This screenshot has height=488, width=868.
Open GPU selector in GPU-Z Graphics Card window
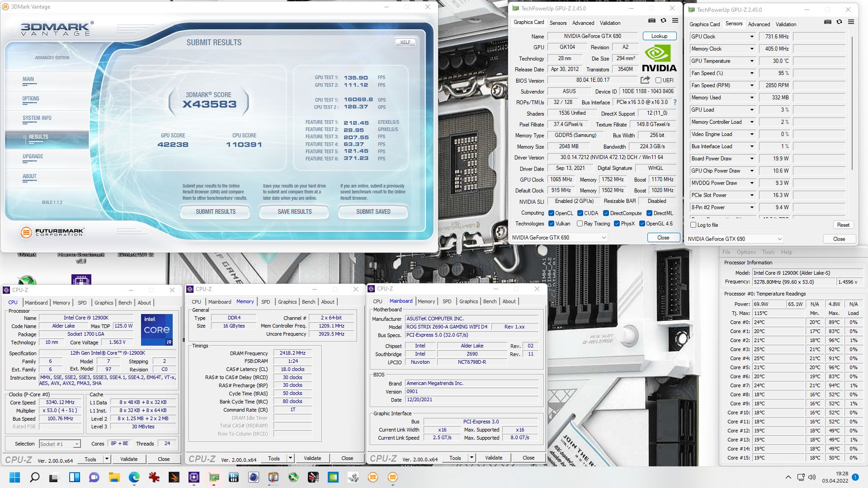559,238
